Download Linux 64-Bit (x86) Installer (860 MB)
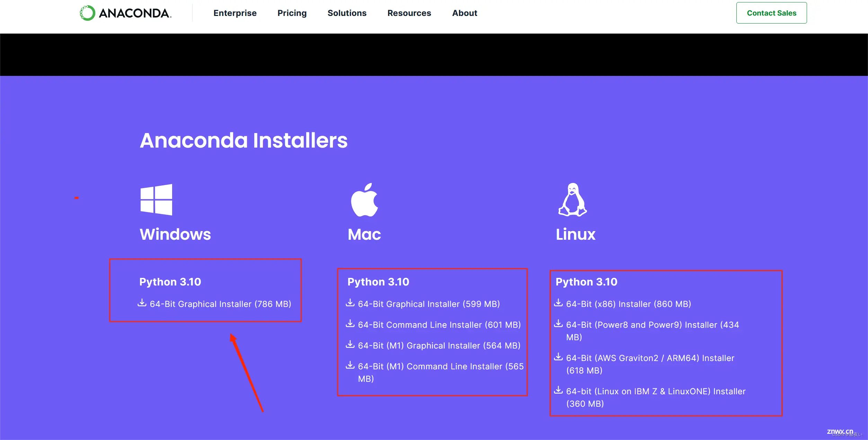Image resolution: width=868 pixels, height=440 pixels. point(628,304)
